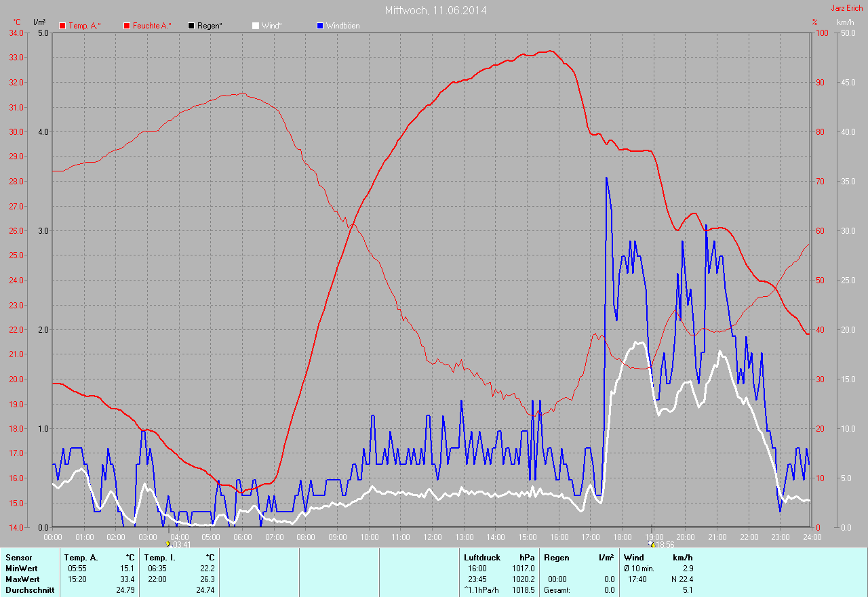Select the sunset marker at 18:56
The image size is (868, 597).
pyautogui.click(x=651, y=543)
